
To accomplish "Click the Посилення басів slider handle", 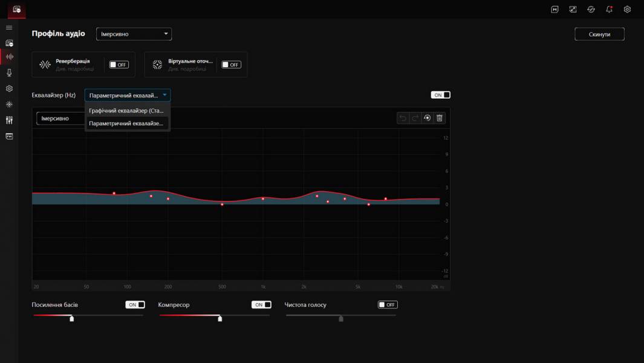I will coord(72,318).
